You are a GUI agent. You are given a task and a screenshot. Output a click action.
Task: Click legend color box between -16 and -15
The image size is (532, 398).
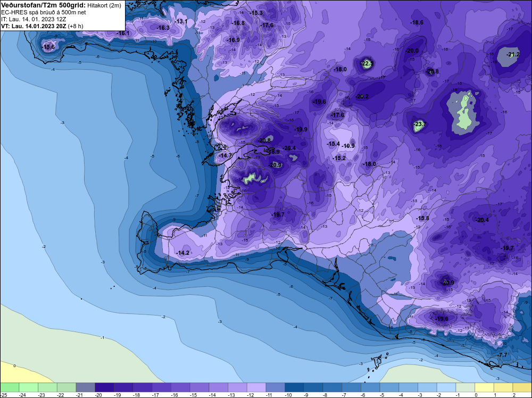(x=180, y=387)
